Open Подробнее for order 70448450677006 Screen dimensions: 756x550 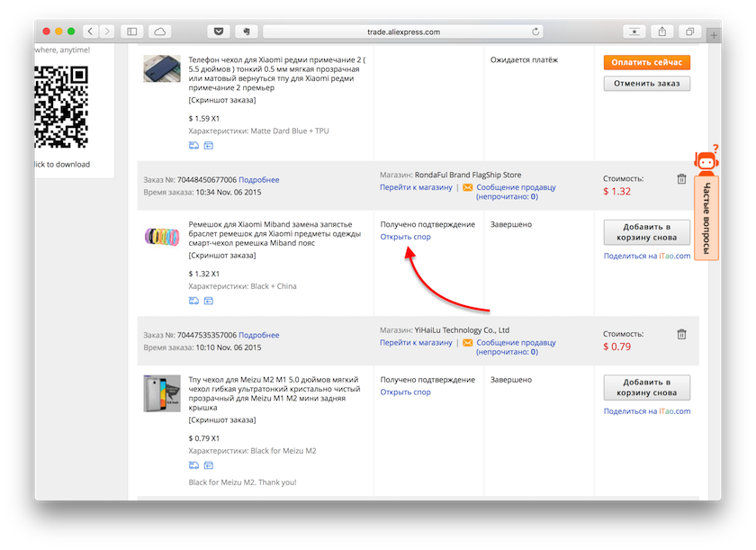point(259,180)
